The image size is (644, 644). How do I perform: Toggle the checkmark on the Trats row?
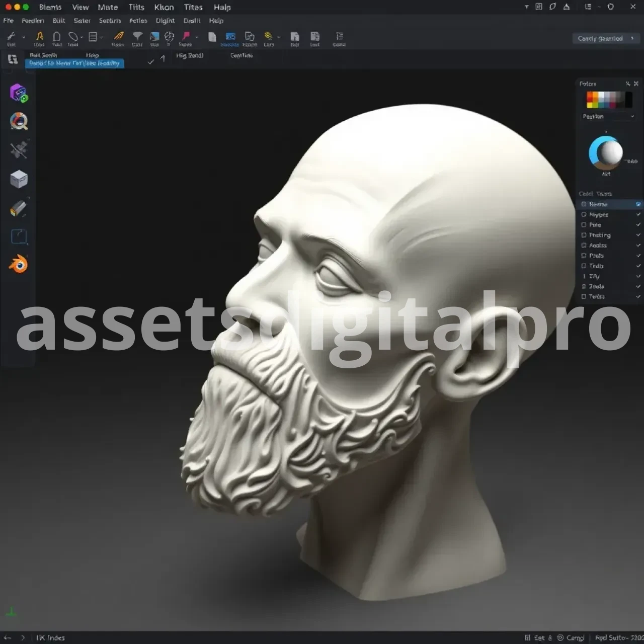638,266
